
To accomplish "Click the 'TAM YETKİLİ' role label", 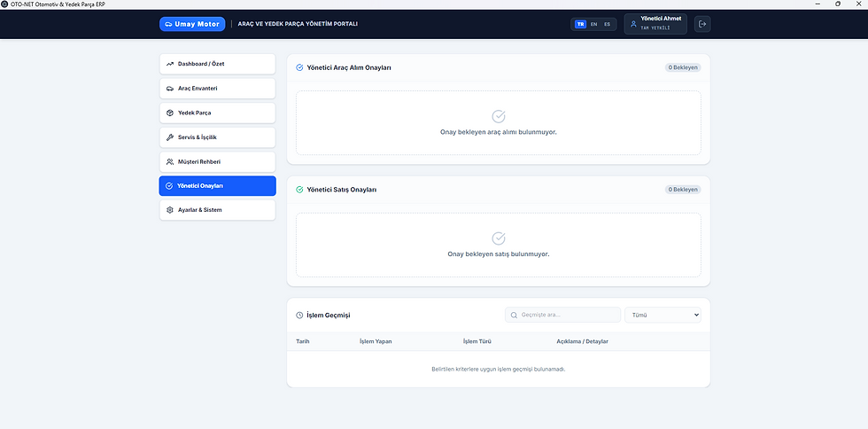I will (x=655, y=27).
